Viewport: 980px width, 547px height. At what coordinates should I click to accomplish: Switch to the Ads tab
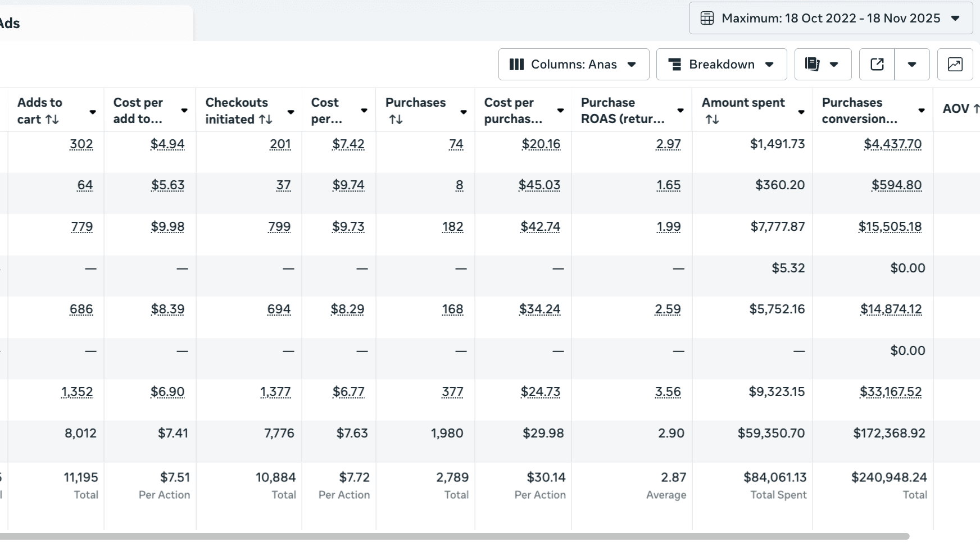click(x=10, y=24)
